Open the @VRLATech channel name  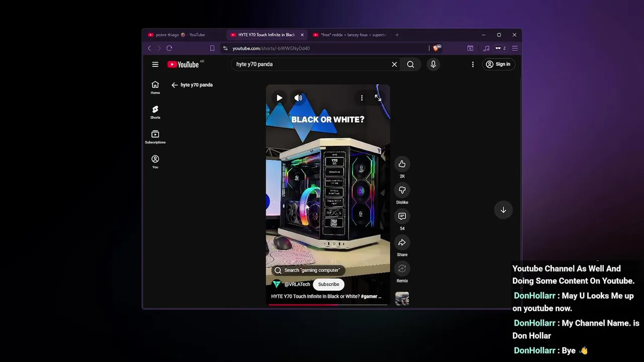coord(297,285)
